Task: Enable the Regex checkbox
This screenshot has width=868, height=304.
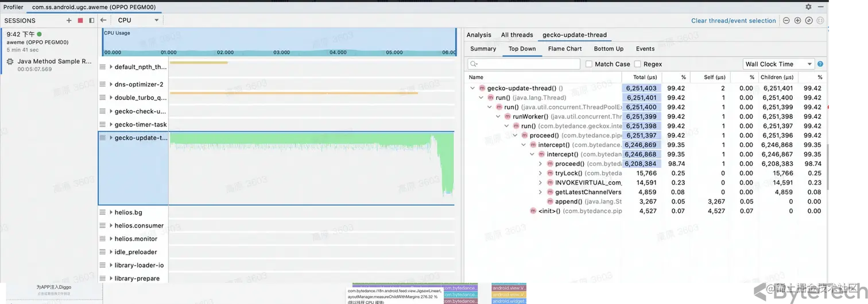Action: pyautogui.click(x=638, y=64)
